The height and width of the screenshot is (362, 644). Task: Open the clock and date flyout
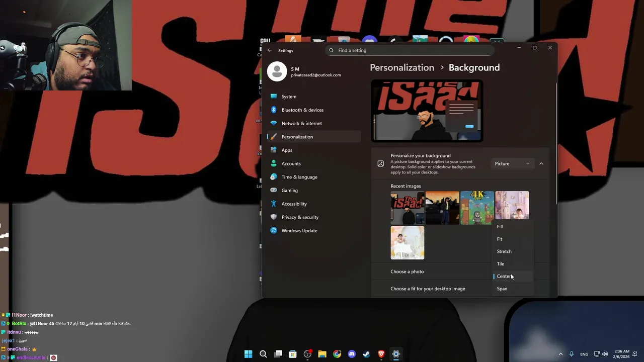coord(622,354)
